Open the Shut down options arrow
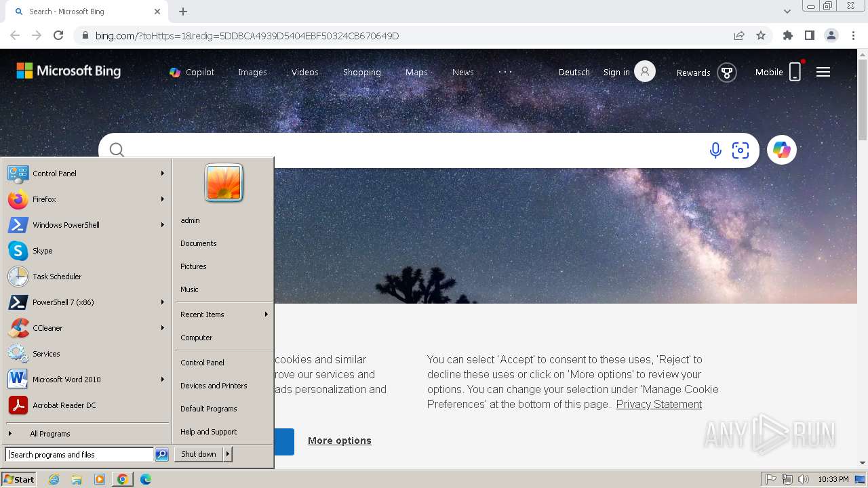Viewport: 868px width, 488px height. 228,454
